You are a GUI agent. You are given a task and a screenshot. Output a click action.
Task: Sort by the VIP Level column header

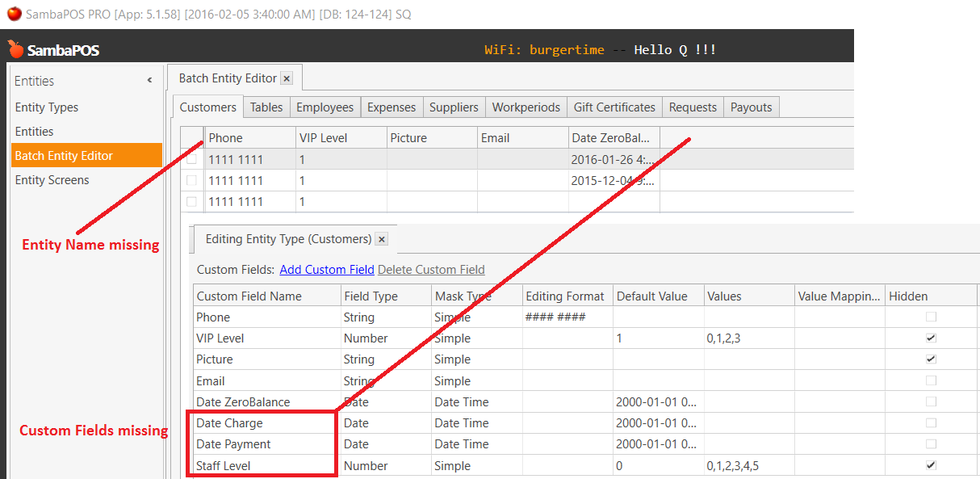coord(341,138)
